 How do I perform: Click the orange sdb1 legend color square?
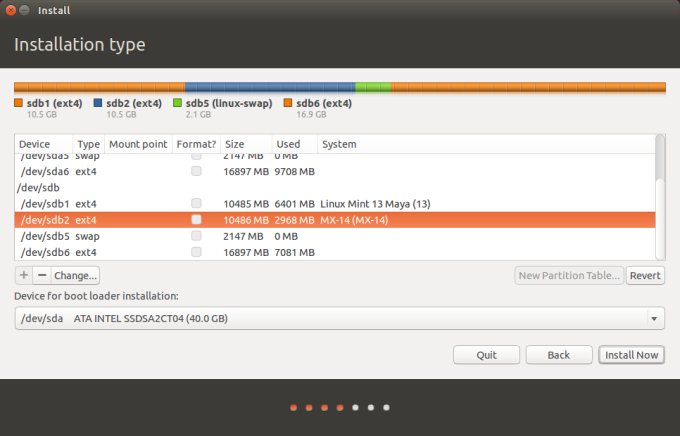pos(18,103)
